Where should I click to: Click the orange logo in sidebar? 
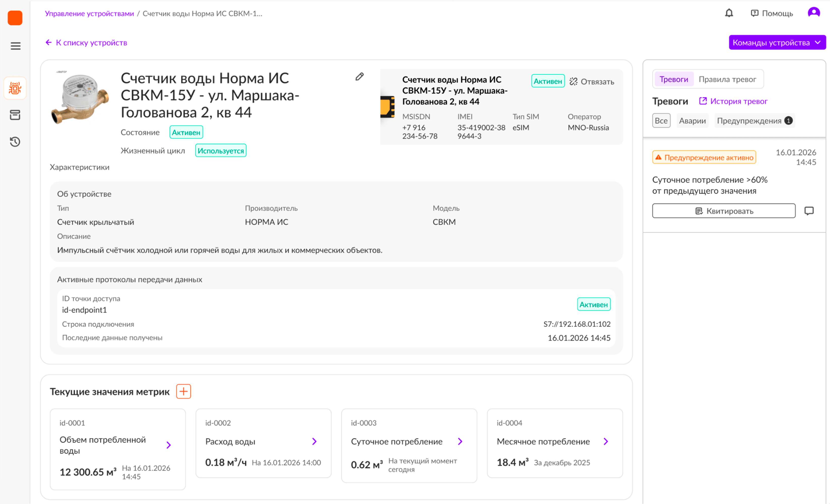click(15, 17)
